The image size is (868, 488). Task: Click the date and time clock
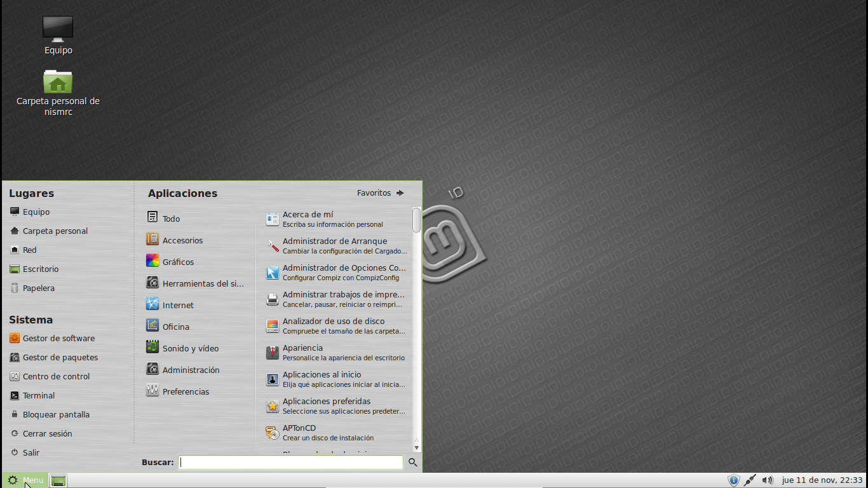(822, 480)
